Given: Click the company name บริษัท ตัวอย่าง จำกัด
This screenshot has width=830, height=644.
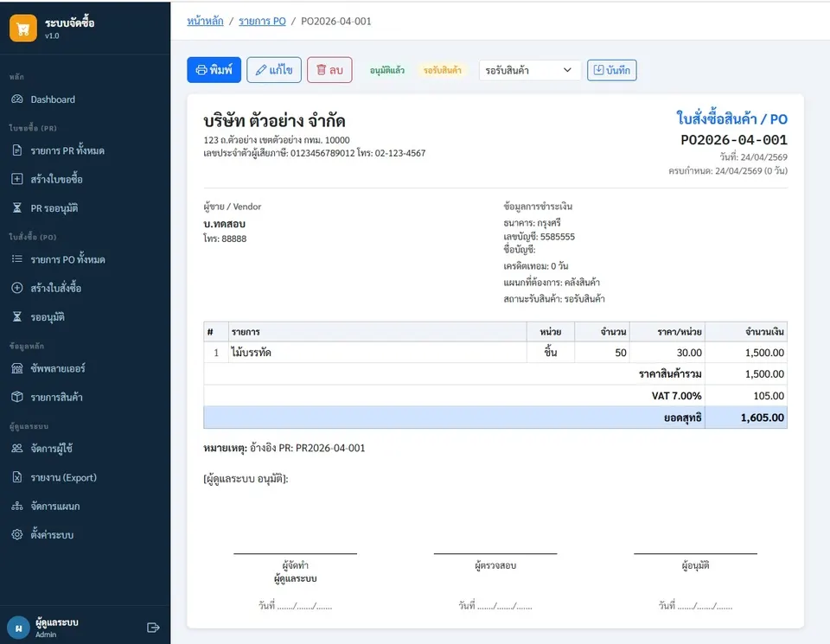Looking at the screenshot, I should 274,121.
